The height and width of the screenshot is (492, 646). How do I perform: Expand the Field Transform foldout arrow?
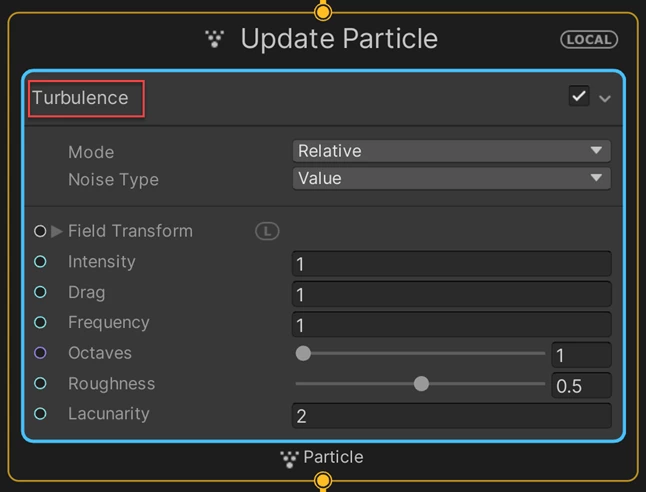click(57, 231)
